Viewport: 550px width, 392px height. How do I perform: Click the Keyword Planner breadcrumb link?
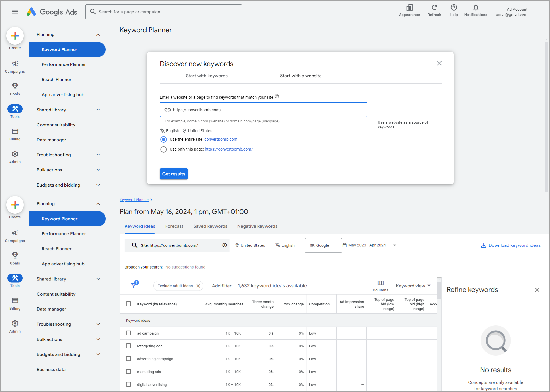click(x=134, y=200)
